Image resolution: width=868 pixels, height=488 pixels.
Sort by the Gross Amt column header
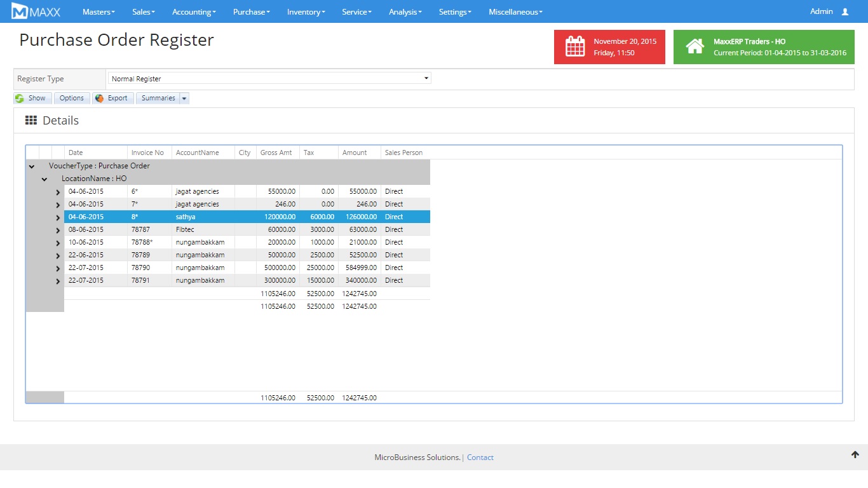click(276, 152)
